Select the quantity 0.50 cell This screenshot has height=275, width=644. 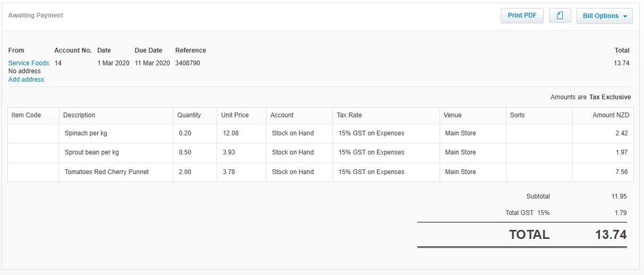pos(195,152)
